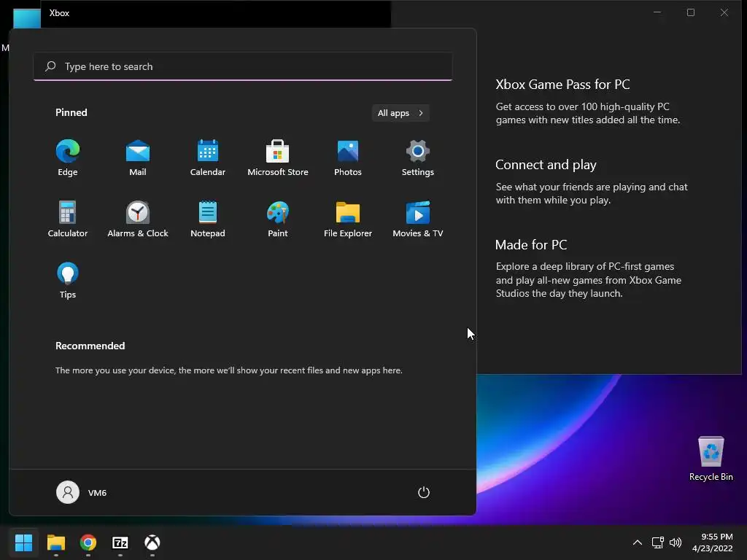Click the Pinned section heading

pos(71,112)
